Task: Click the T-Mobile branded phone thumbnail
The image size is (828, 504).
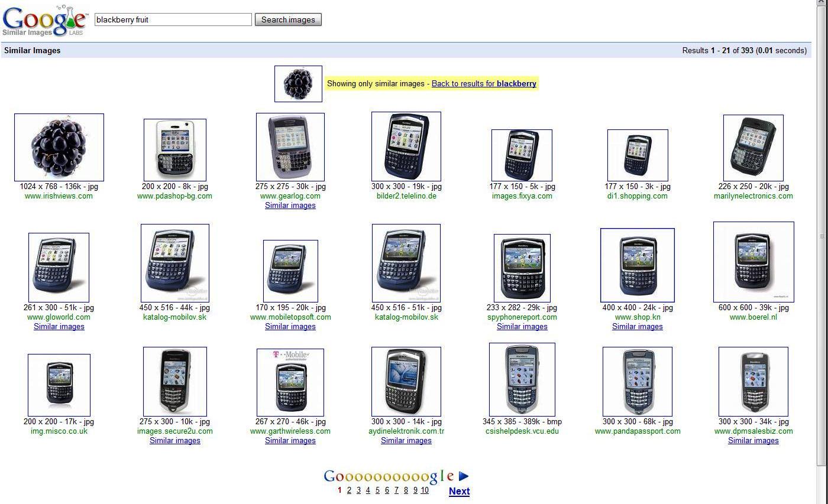Action: 290,381
